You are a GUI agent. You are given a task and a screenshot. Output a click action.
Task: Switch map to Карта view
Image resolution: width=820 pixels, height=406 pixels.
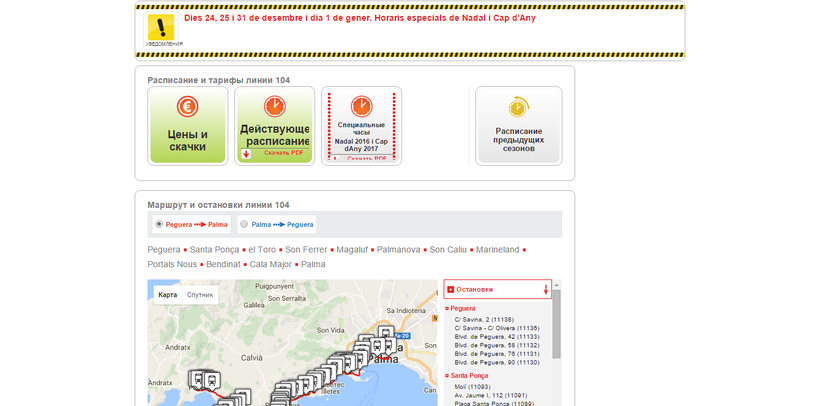167,295
